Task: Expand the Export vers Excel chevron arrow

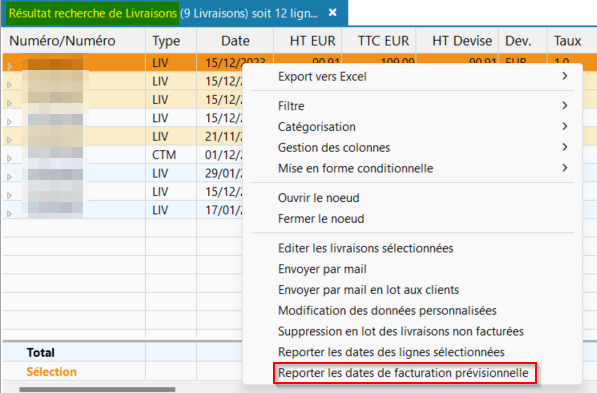Action: pyautogui.click(x=565, y=76)
